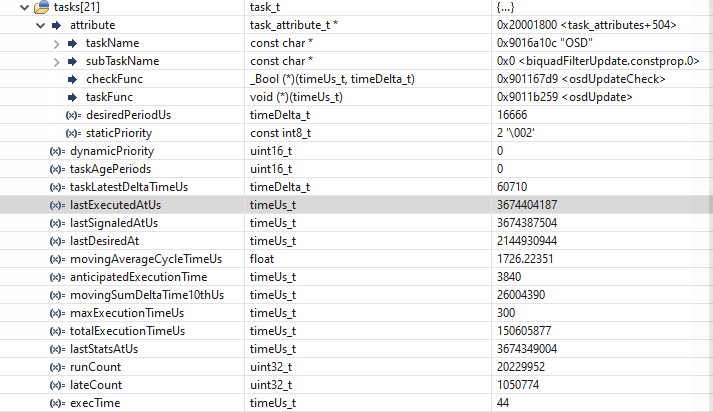Click the tasks[21] struct folder icon
The image size is (713, 412).
click(41, 7)
